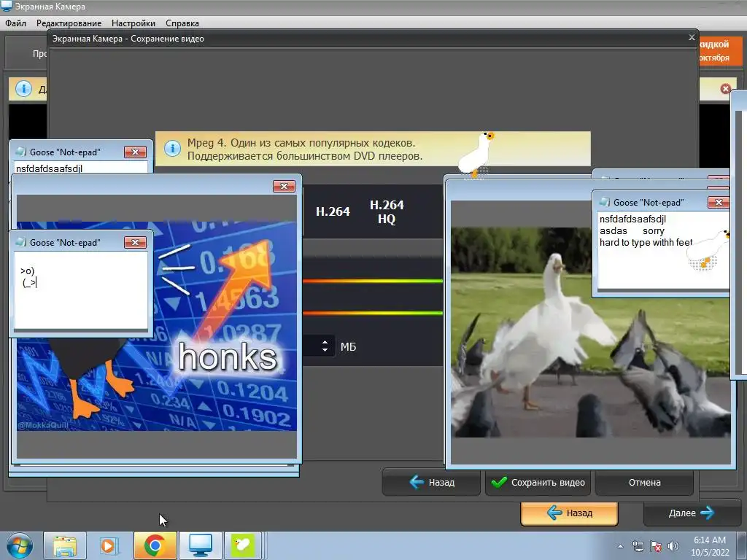Open Экранная Камера monitor taskbar icon
Viewport: 747px width, 560px height.
(201, 545)
